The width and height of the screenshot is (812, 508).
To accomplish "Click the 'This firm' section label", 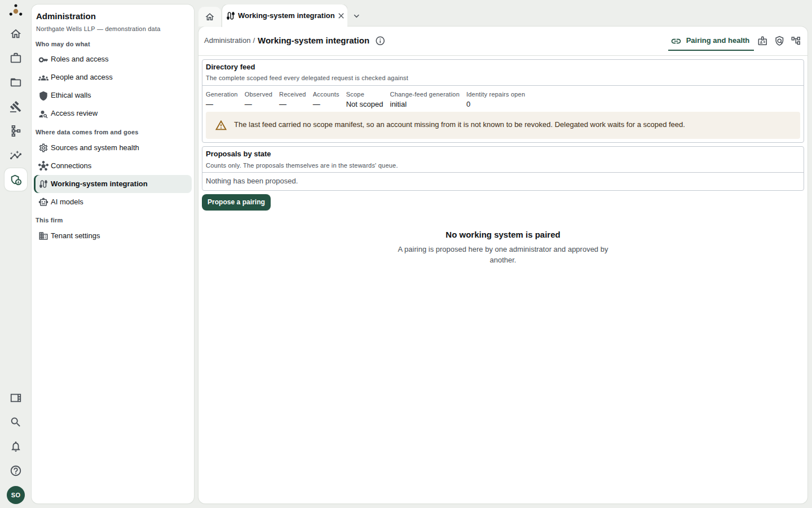I will pyautogui.click(x=49, y=220).
